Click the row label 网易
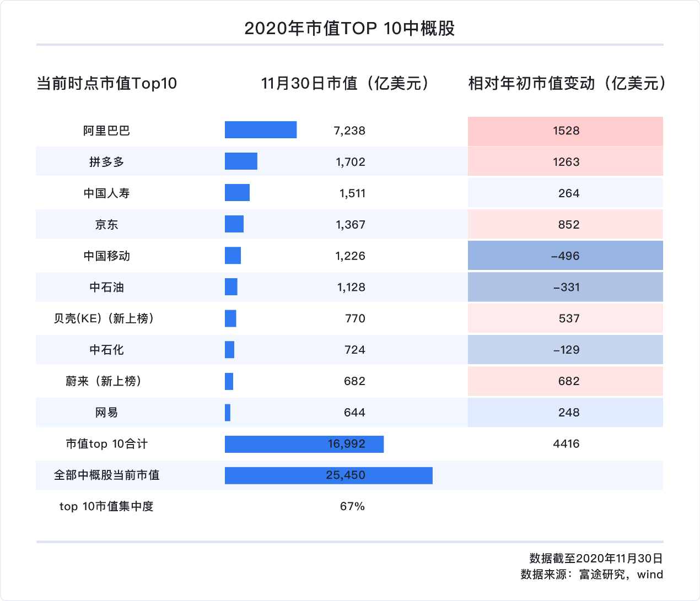 tap(107, 413)
